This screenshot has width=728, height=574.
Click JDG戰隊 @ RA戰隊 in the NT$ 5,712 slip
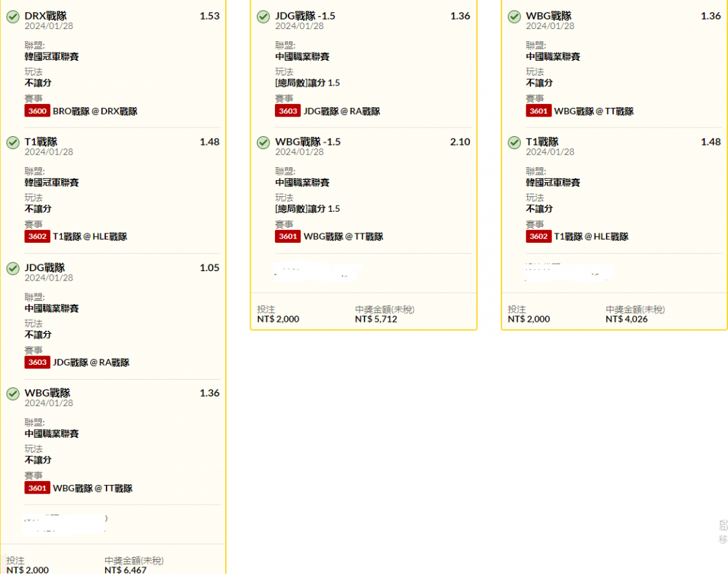click(x=342, y=111)
